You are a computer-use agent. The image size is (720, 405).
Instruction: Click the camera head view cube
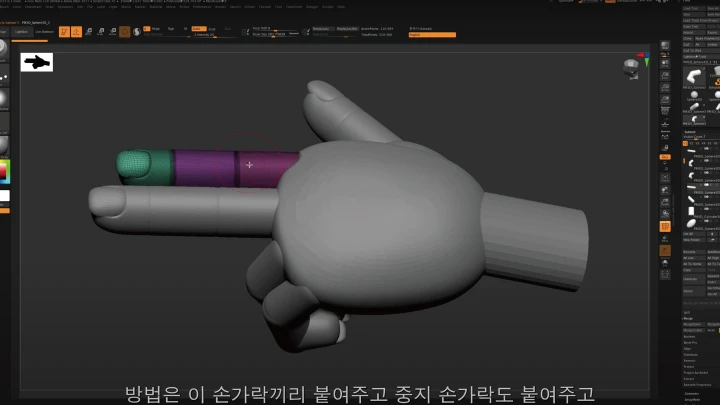click(x=631, y=69)
